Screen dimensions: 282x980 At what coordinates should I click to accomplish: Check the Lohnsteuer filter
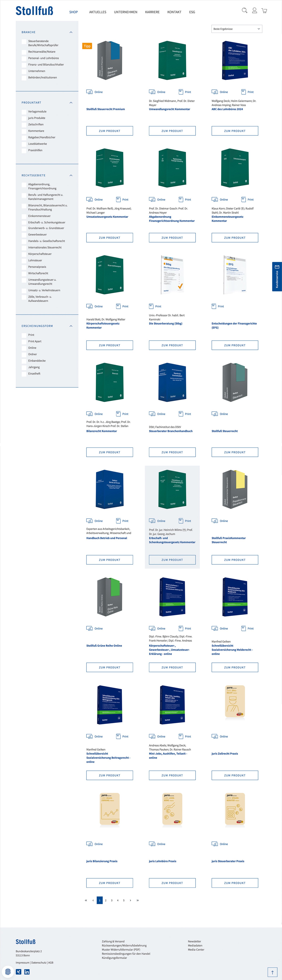(x=24, y=261)
